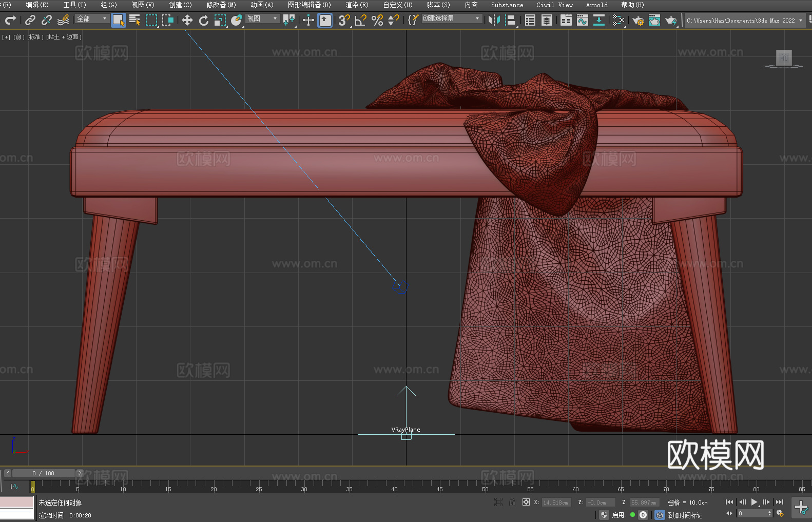Select the Move tool
This screenshot has width=812, height=522.
pos(187,20)
